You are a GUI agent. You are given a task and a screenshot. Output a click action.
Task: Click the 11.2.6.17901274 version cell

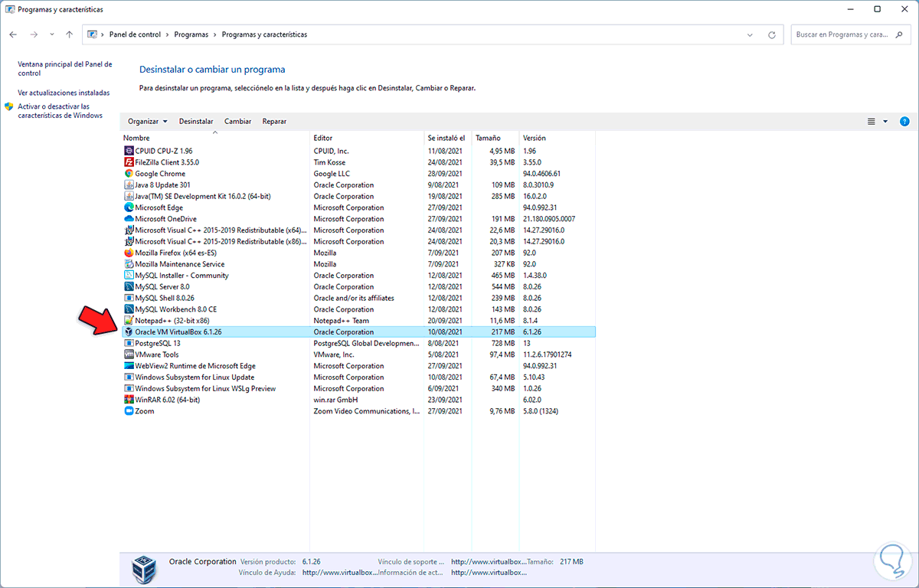[548, 354]
